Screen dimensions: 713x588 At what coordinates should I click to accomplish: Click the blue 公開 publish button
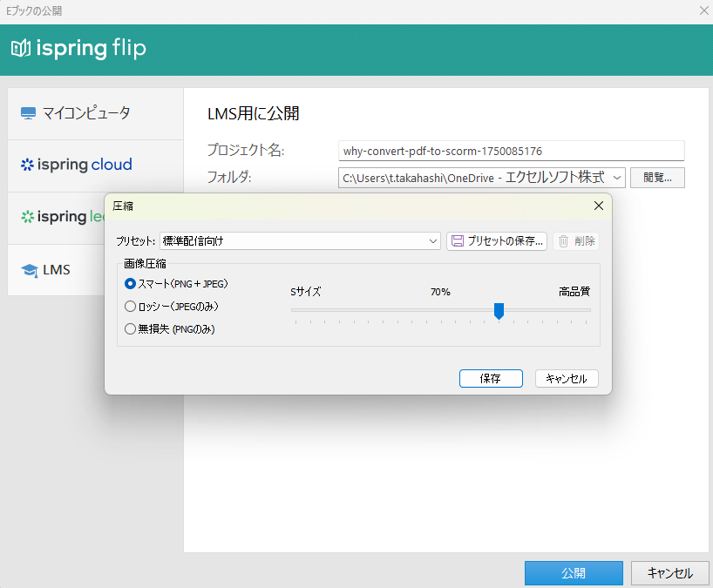tap(574, 573)
